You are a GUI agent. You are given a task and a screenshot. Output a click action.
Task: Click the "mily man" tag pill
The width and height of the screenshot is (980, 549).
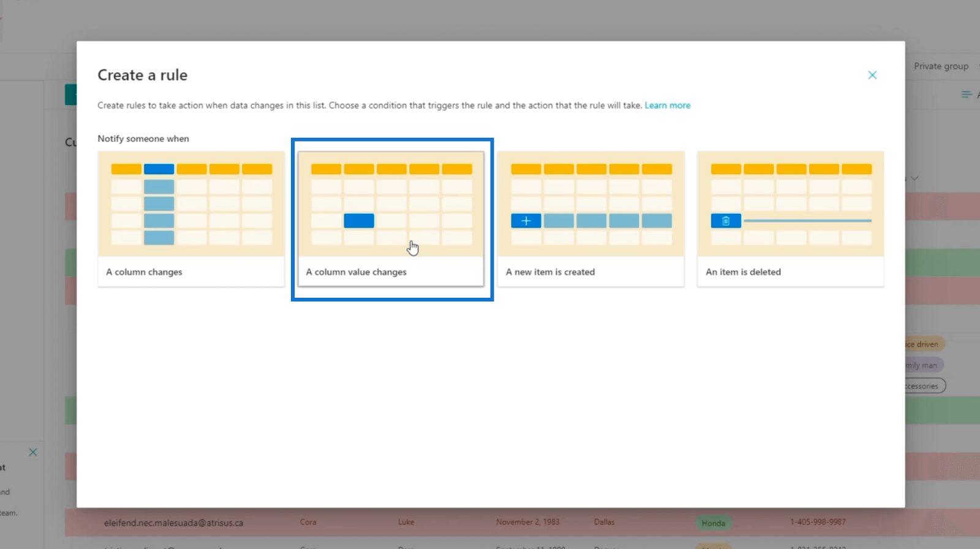click(925, 365)
